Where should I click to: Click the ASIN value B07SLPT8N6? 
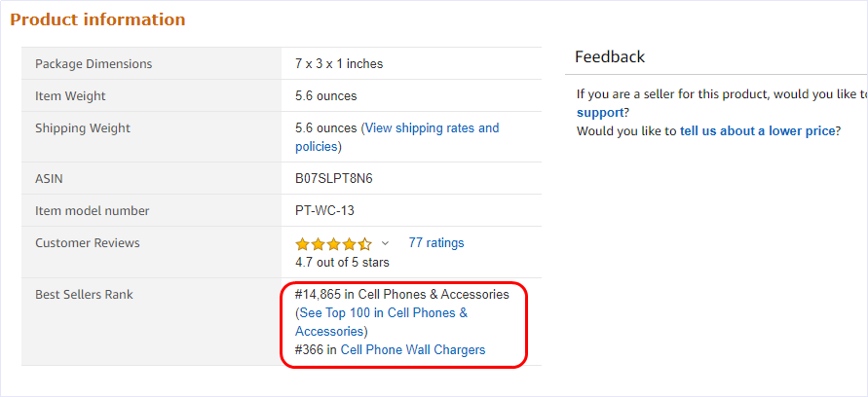pos(334,179)
